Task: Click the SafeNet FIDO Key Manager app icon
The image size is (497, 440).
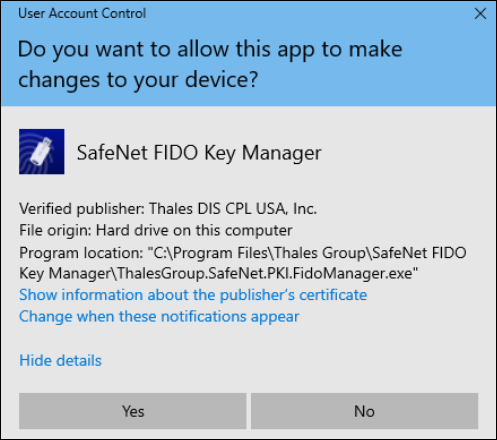Action: 42,152
